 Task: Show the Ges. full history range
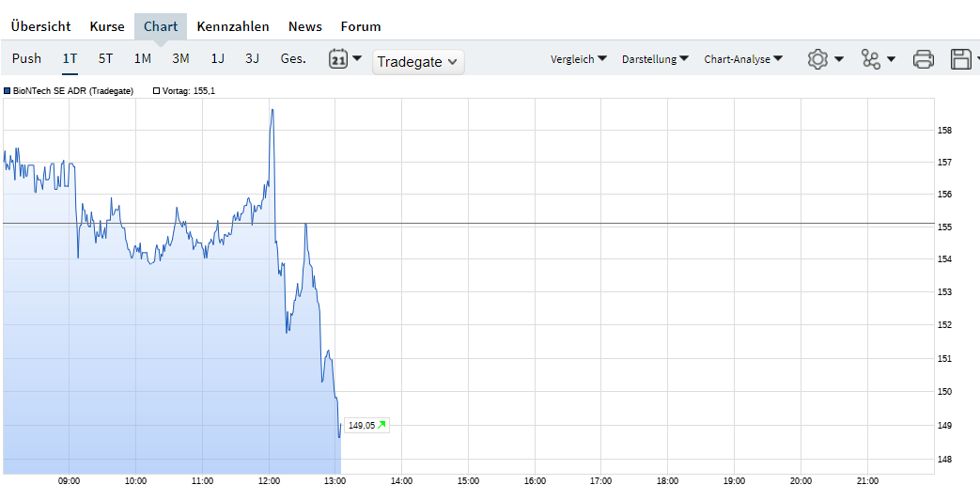293,59
